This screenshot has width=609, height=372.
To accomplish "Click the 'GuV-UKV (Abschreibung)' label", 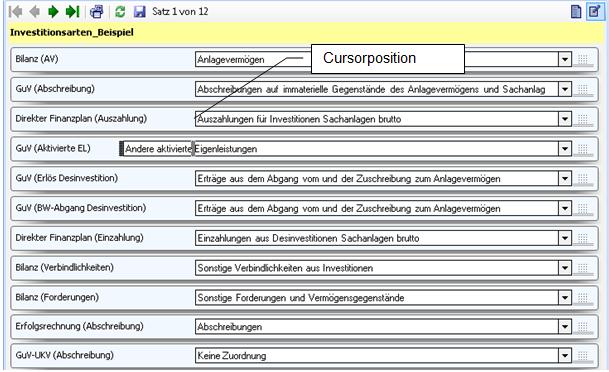I will point(64,355).
